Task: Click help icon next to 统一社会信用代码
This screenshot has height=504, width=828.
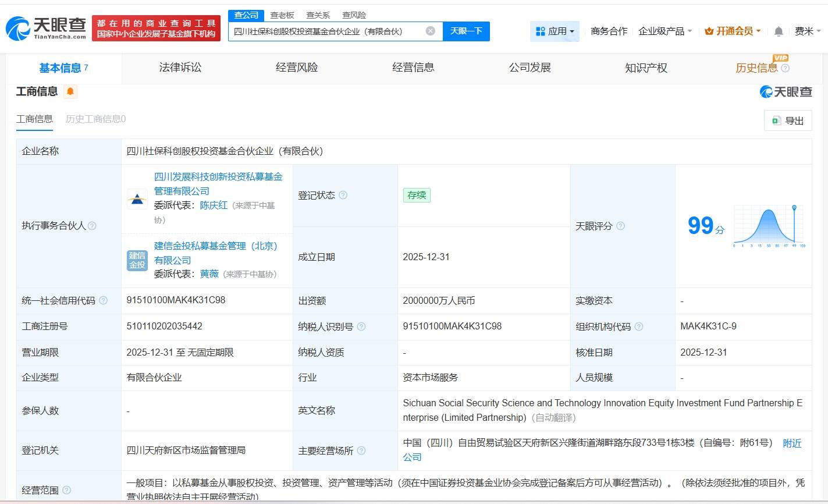Action: [x=103, y=300]
